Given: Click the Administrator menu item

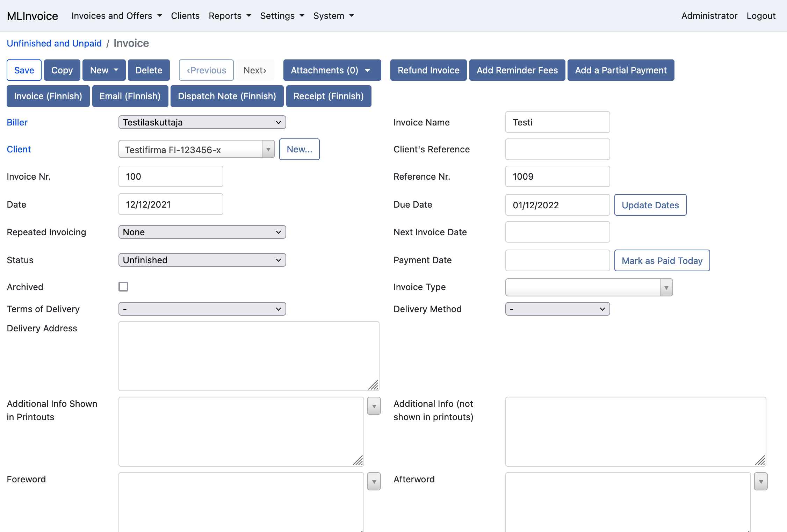Looking at the screenshot, I should (709, 16).
